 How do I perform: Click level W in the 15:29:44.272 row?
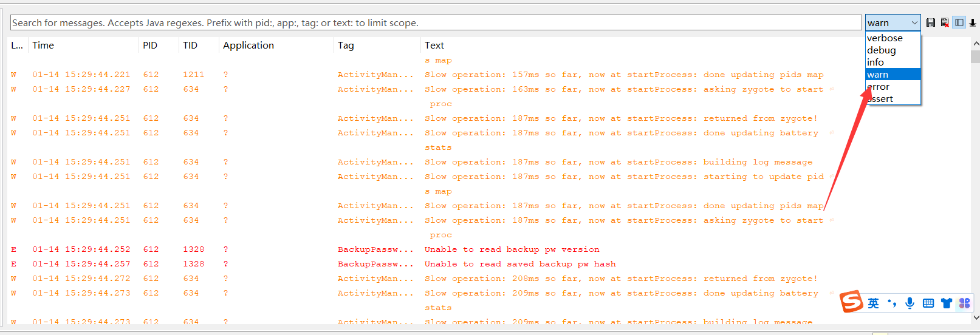(13, 279)
